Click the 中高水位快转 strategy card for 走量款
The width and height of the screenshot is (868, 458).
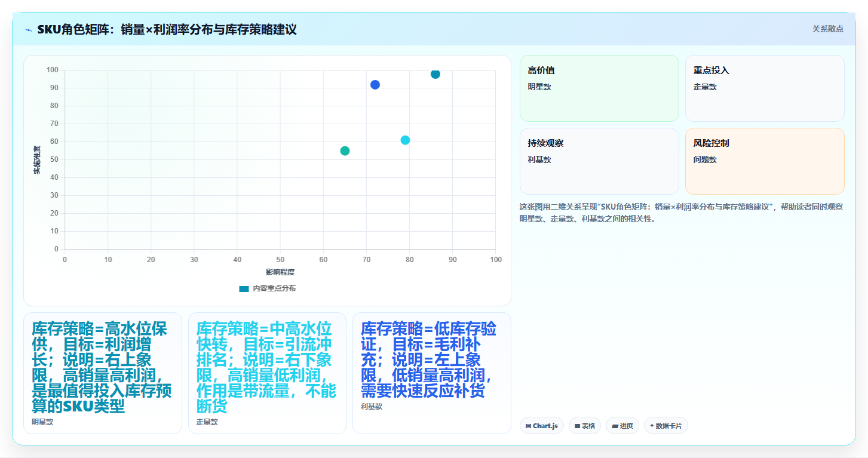tap(267, 373)
